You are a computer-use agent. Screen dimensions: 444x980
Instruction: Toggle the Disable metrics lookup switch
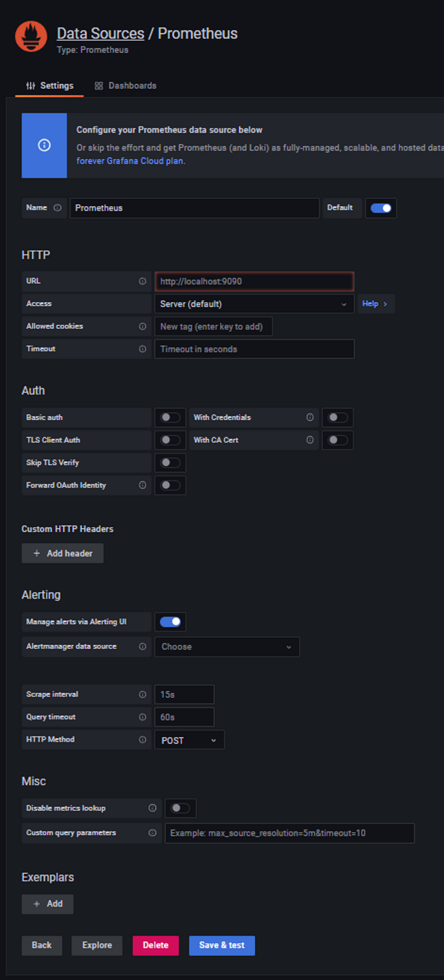[180, 808]
